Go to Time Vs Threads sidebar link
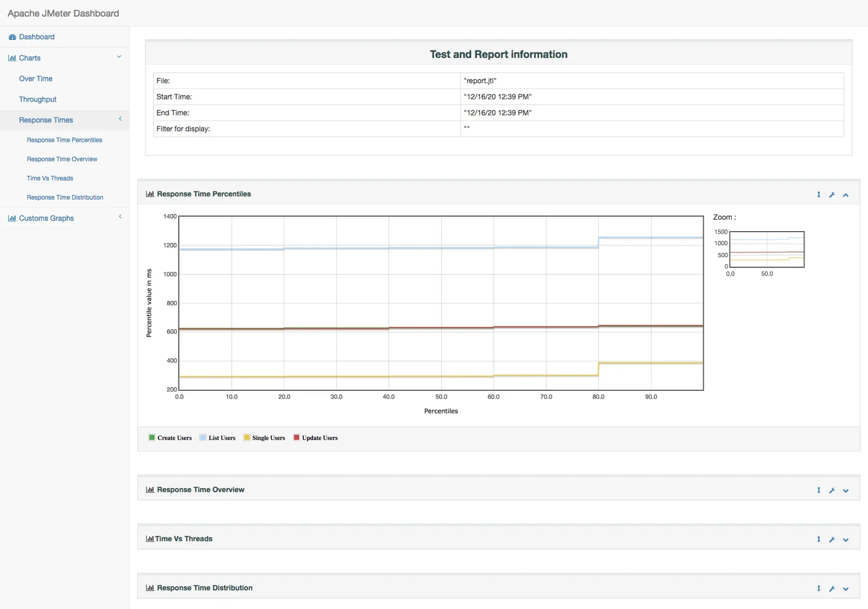 click(x=50, y=178)
